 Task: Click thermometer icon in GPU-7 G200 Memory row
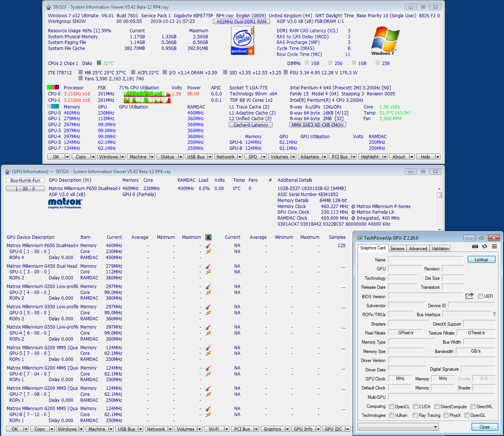208,388
